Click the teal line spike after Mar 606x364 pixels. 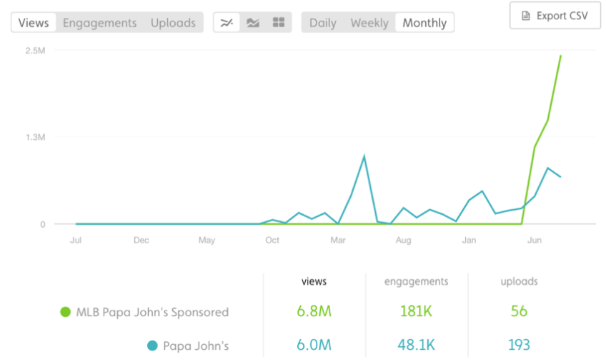[x=364, y=156]
